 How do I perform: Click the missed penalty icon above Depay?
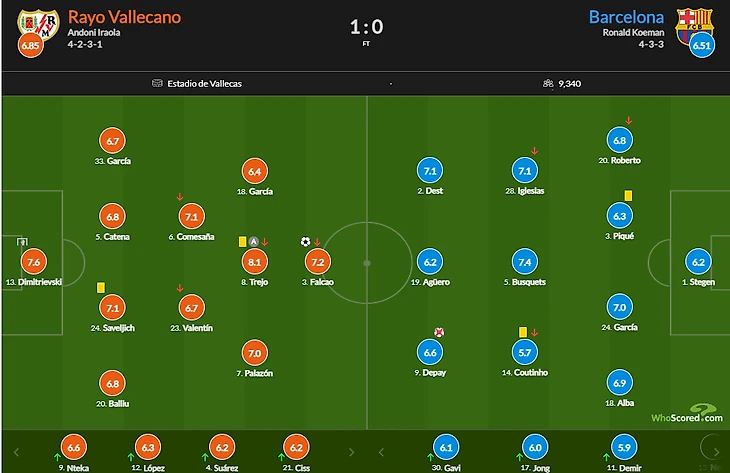(x=438, y=332)
